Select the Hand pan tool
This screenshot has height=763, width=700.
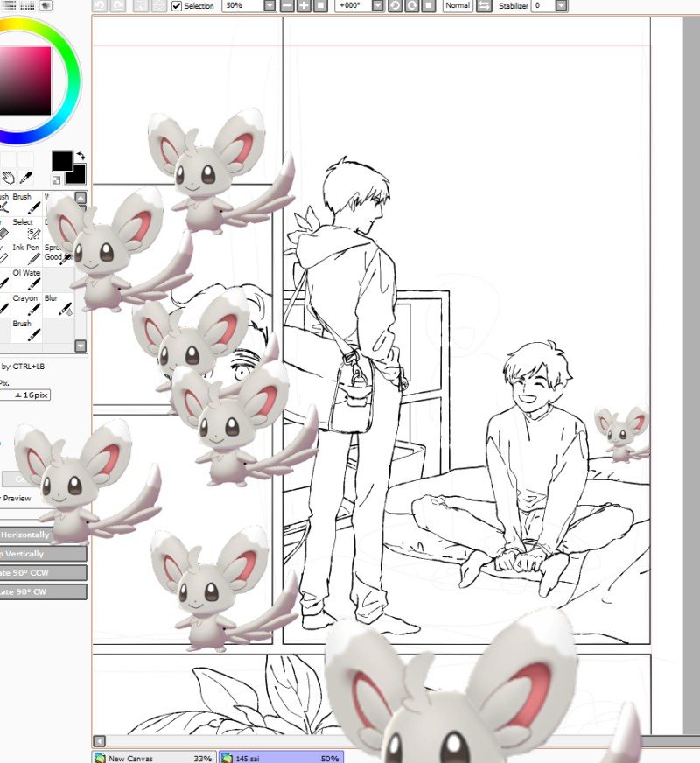(8, 178)
